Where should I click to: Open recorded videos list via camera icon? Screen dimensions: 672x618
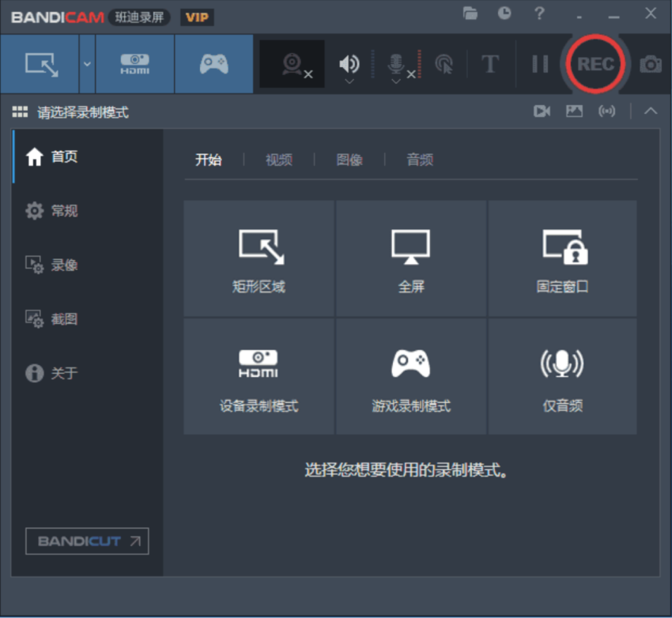542,111
